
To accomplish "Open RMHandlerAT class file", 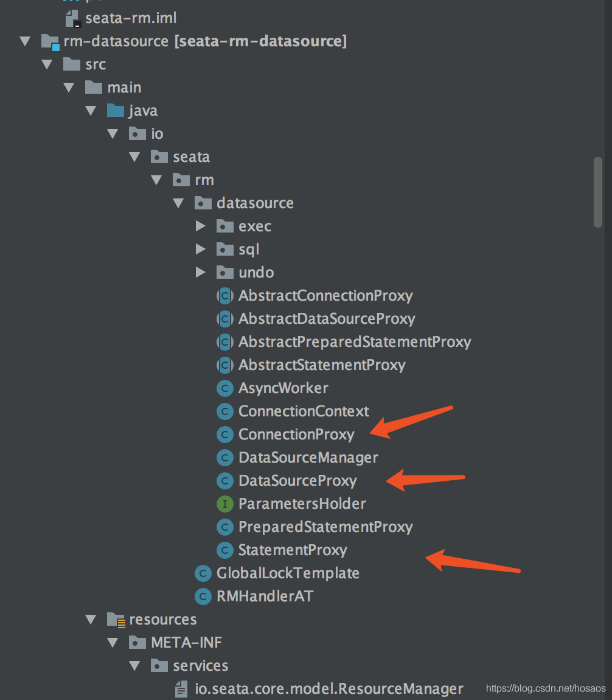I will point(264,597).
